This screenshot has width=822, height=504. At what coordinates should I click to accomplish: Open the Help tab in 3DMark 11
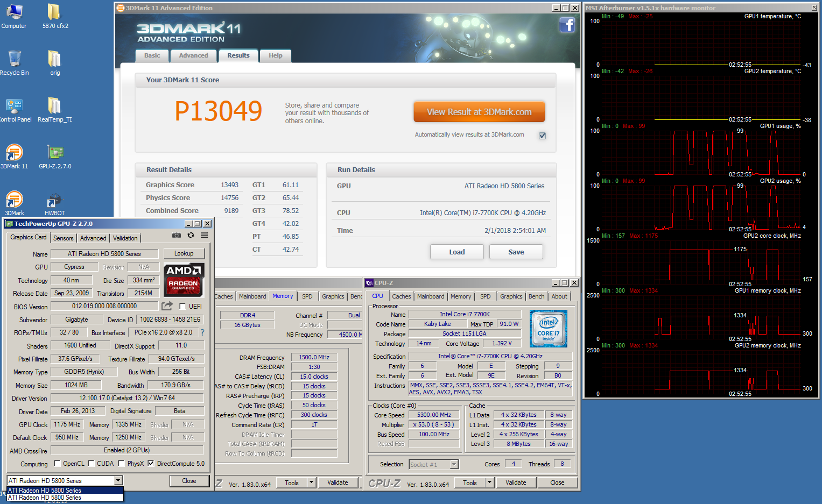(276, 55)
